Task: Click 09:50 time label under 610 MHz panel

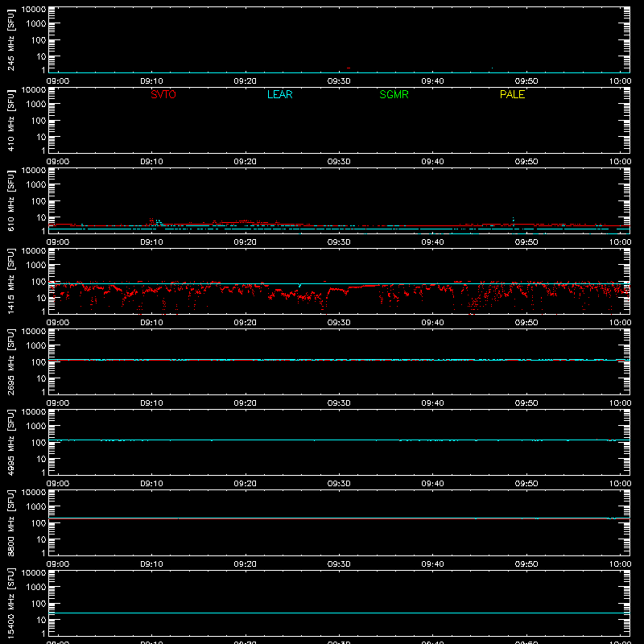Action: pyautogui.click(x=526, y=242)
